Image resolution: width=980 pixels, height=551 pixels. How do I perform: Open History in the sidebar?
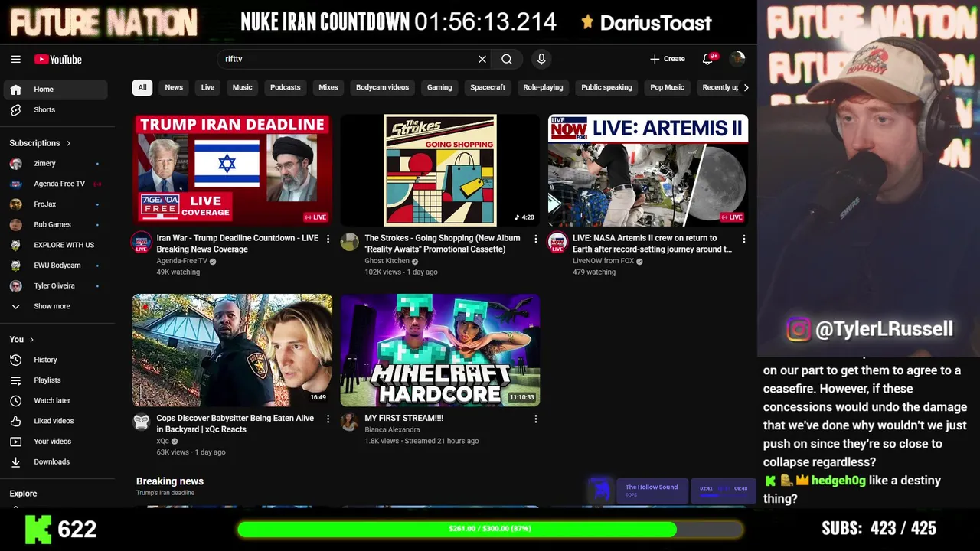pos(55,360)
